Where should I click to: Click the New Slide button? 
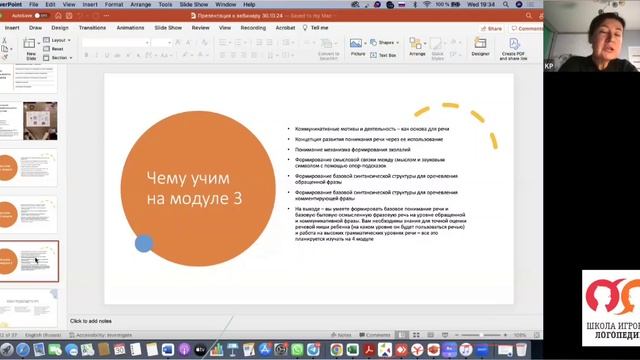(x=30, y=48)
